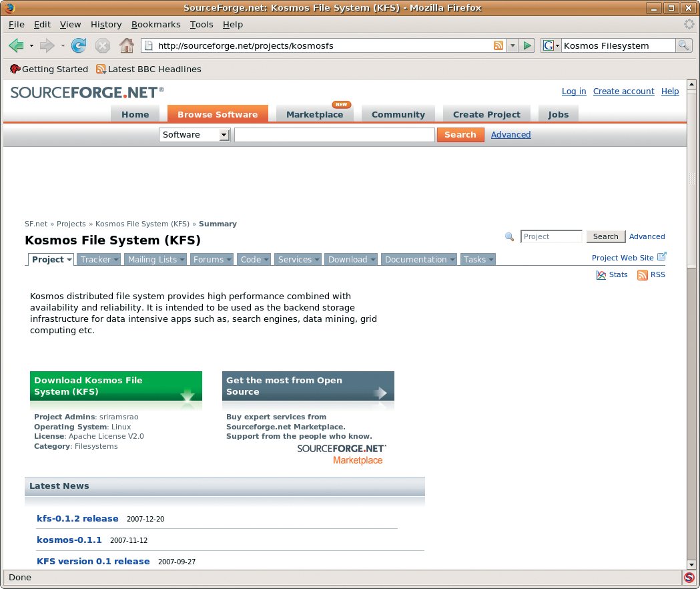Screen dimensions: 700x589
Task: Switch to the Jobs tab
Action: pyautogui.click(x=559, y=114)
